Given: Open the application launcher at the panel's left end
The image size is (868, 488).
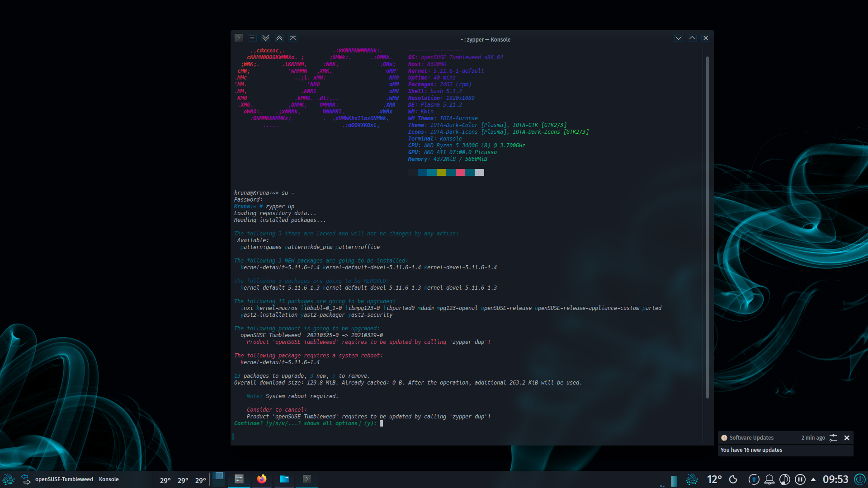Looking at the screenshot, I should [x=9, y=479].
